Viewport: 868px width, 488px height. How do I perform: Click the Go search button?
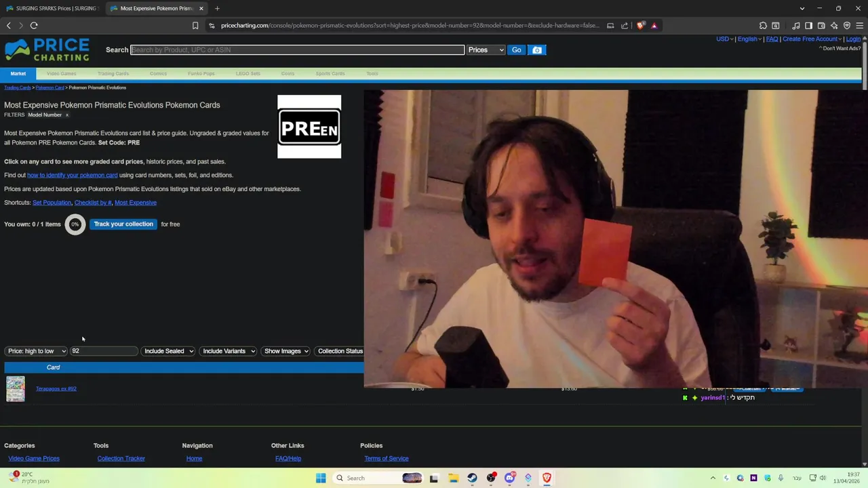(517, 49)
